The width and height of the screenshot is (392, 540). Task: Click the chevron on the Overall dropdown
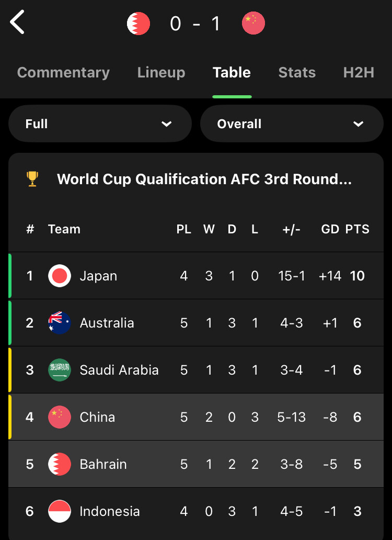click(x=359, y=124)
